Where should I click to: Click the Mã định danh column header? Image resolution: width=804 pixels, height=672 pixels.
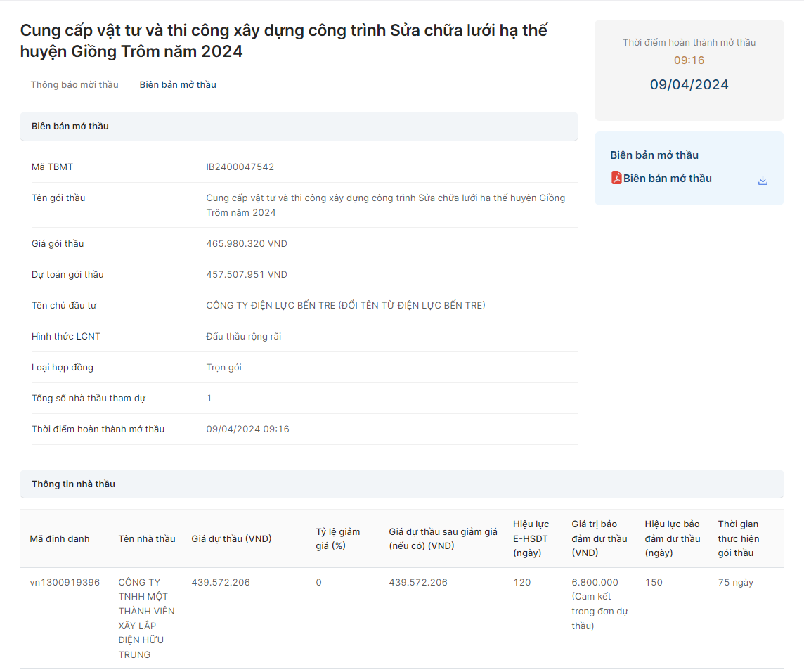(x=60, y=539)
